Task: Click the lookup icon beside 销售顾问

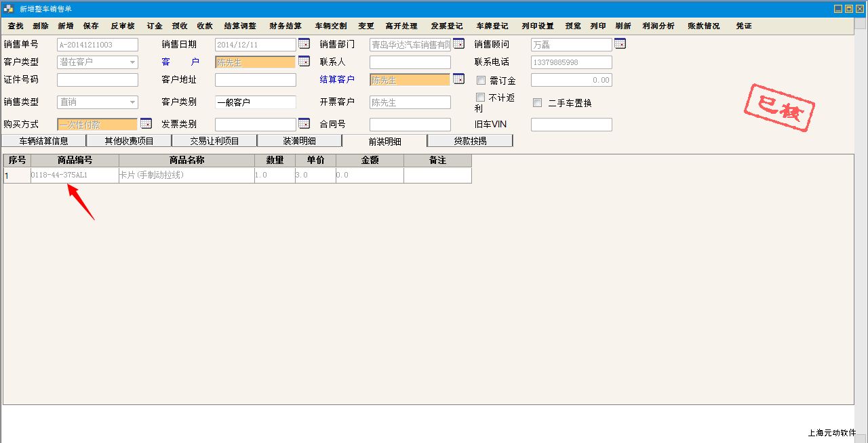Action: click(x=620, y=44)
